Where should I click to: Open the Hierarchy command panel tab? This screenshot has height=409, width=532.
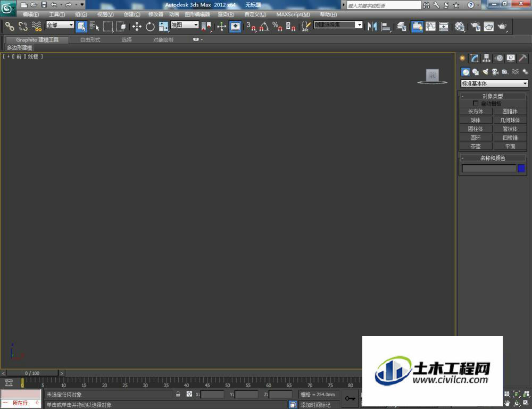[487, 59]
